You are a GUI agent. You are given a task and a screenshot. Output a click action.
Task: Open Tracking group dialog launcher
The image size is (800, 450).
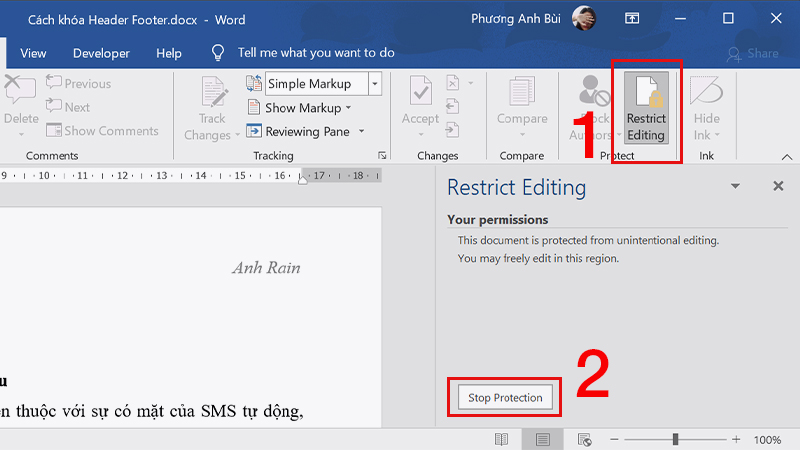point(382,156)
